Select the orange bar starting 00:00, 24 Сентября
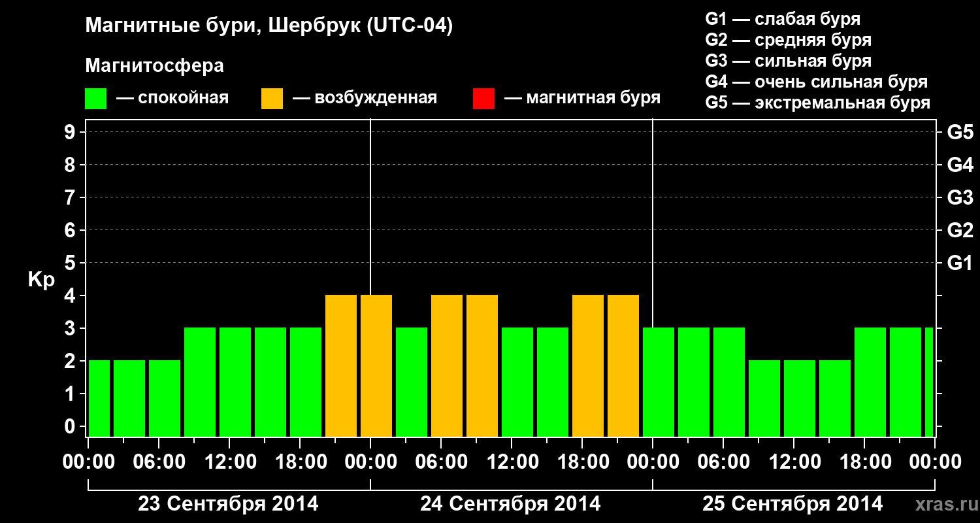Viewport: 980px width, 523px height. [x=376, y=366]
